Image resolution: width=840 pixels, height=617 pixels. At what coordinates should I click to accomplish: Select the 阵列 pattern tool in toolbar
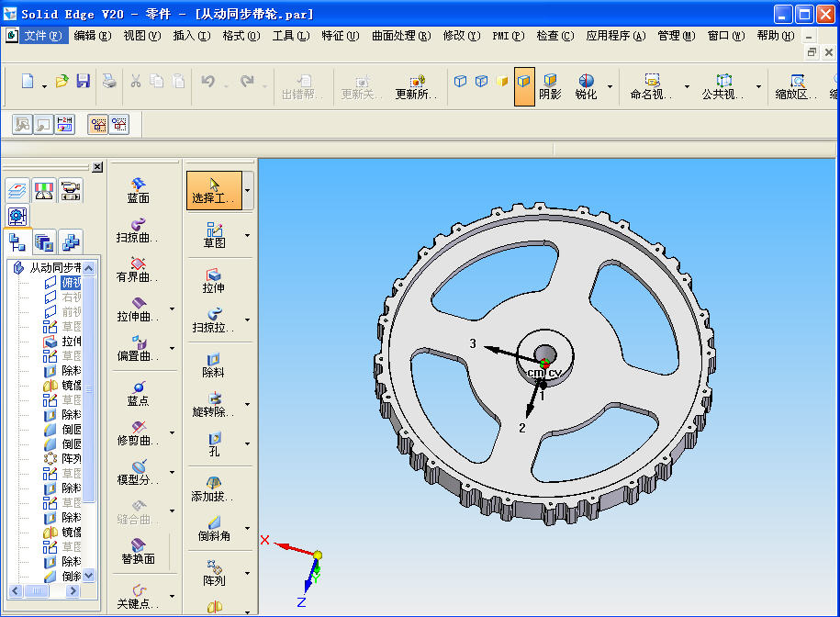click(x=214, y=574)
